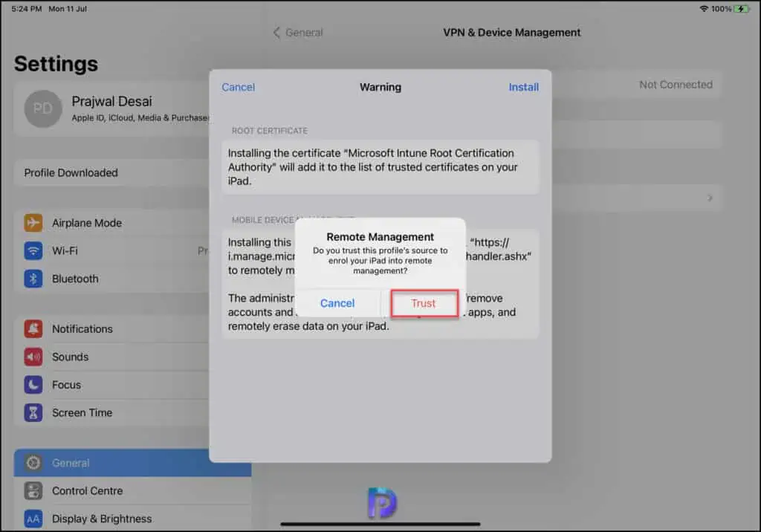
Task: Click the status bar time 5:24 PM
Action: (x=27, y=9)
